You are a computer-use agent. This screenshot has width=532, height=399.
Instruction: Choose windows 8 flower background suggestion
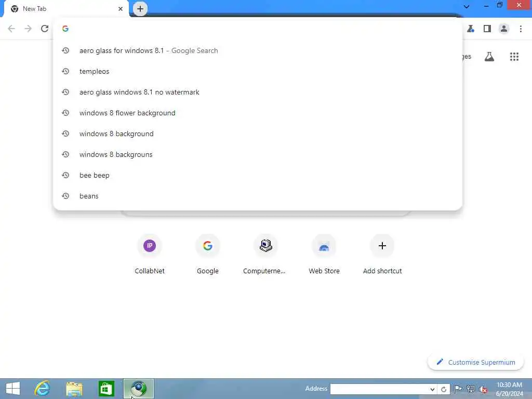[x=258, y=113]
